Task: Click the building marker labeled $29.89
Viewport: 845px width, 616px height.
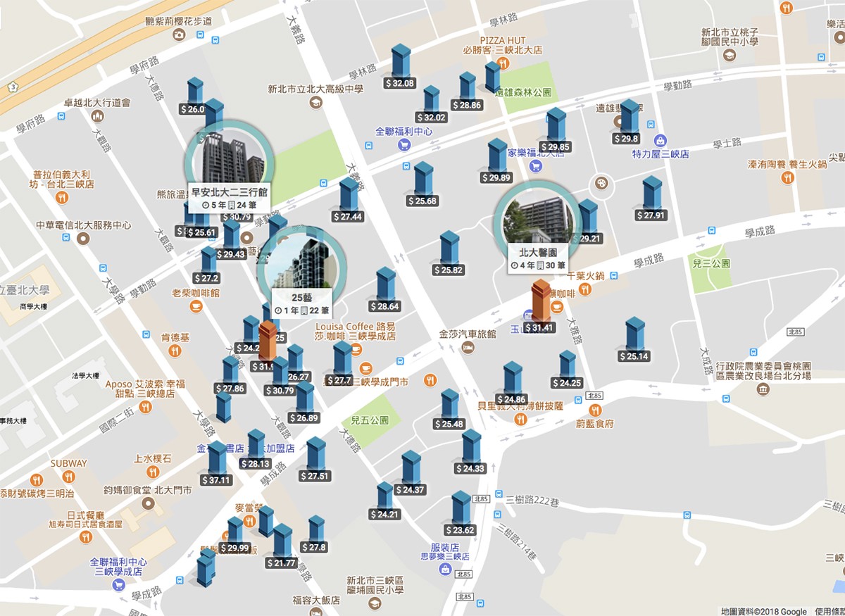Action: click(x=497, y=161)
